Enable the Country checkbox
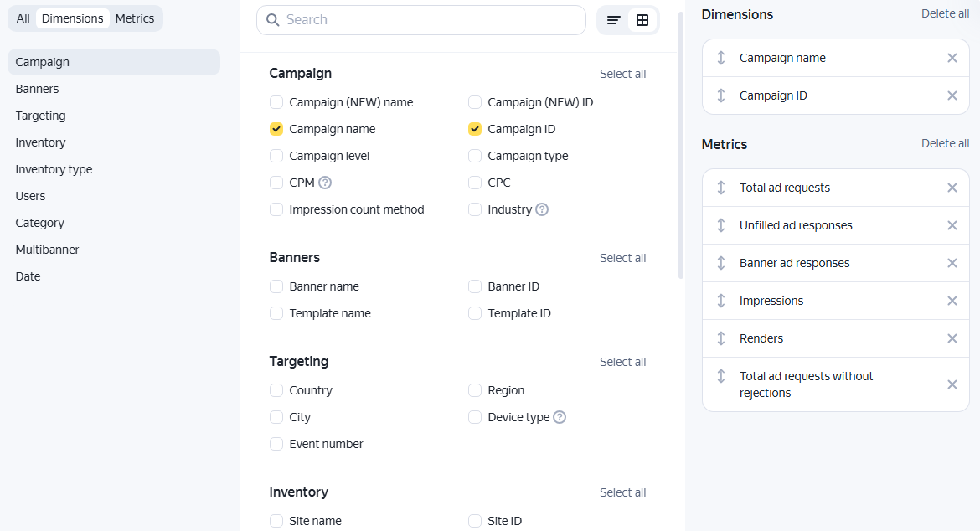Screen dimensions: 980x531 [x=276, y=390]
